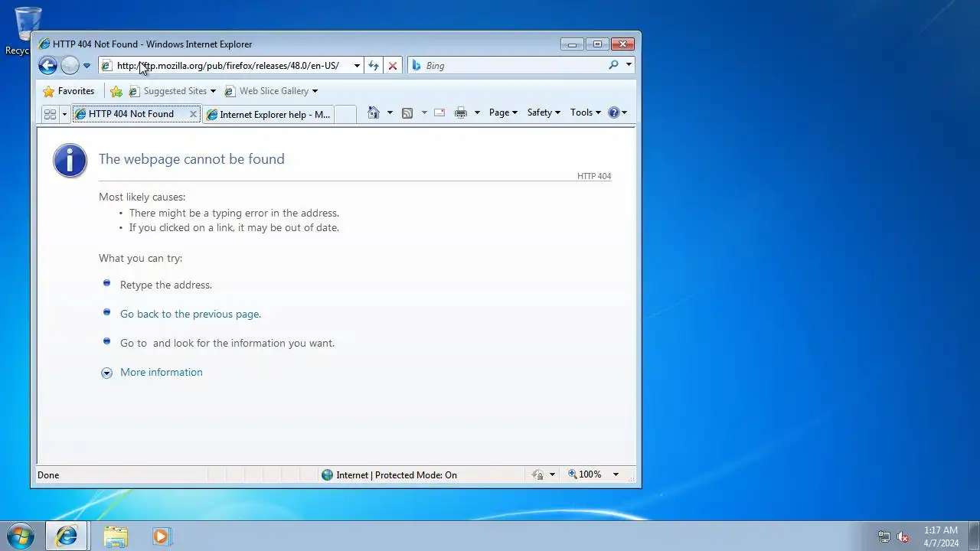Click the search magnifier icon
Screen dimensions: 980x551
(613, 65)
